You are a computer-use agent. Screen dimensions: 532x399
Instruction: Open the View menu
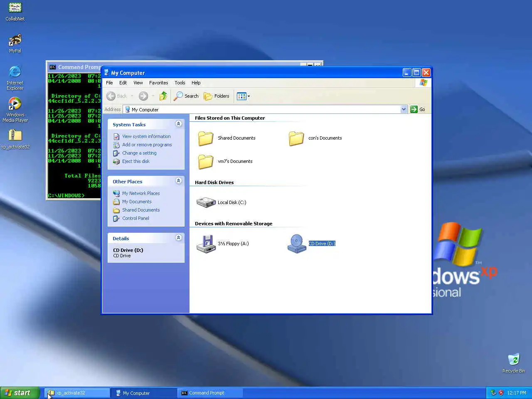138,83
